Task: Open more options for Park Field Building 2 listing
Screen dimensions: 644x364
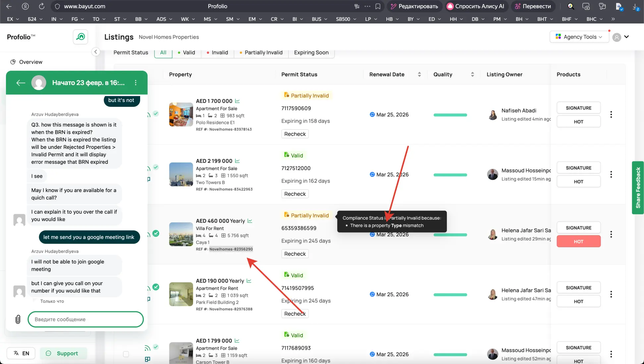Action: [x=611, y=294]
